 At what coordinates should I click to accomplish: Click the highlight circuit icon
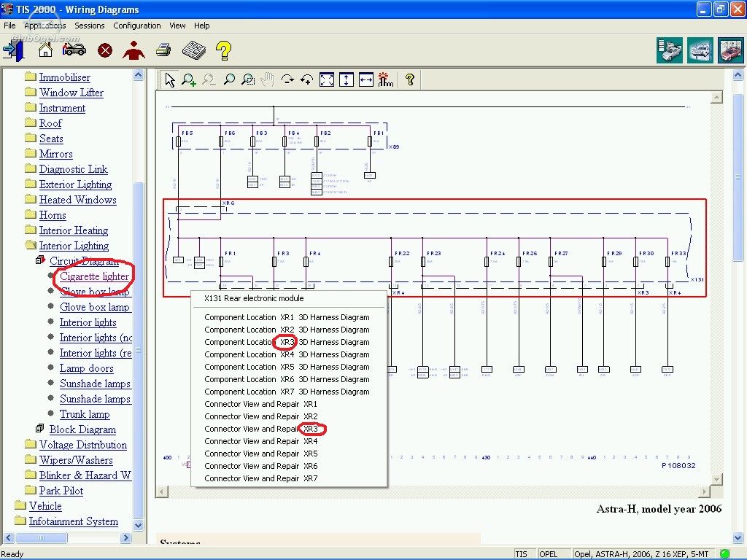pos(385,79)
